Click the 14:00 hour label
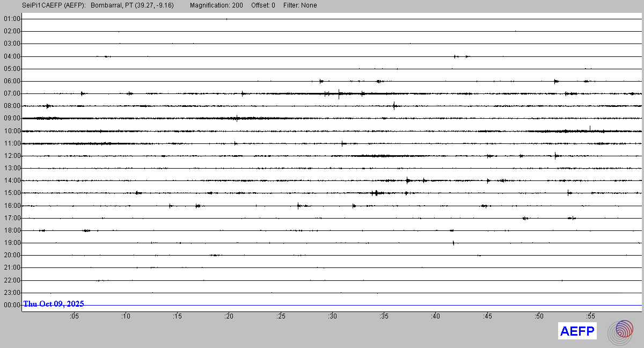The height and width of the screenshot is (348, 644). tap(11, 180)
